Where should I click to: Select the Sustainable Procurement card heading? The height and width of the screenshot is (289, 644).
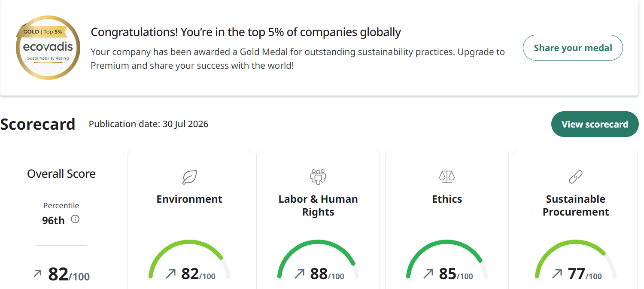576,206
